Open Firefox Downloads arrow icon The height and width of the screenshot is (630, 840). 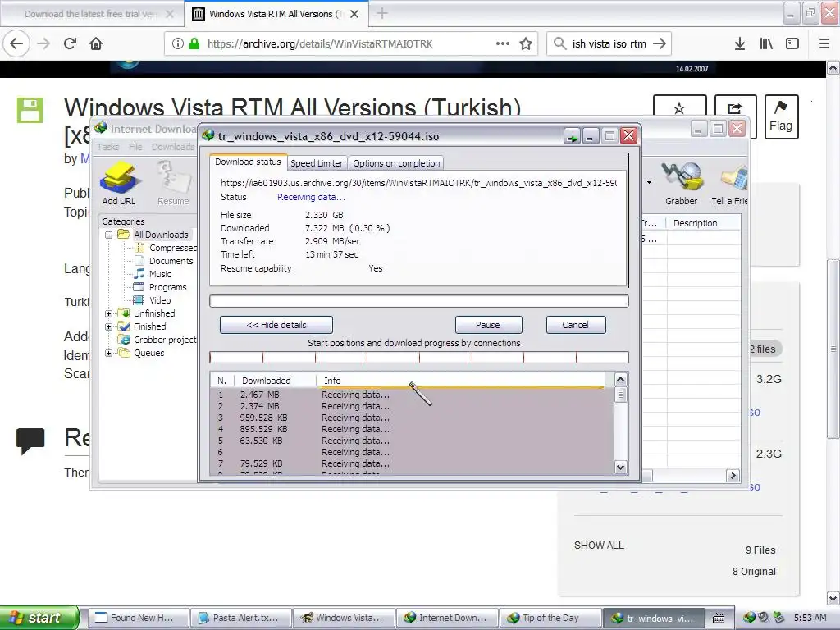pyautogui.click(x=740, y=43)
